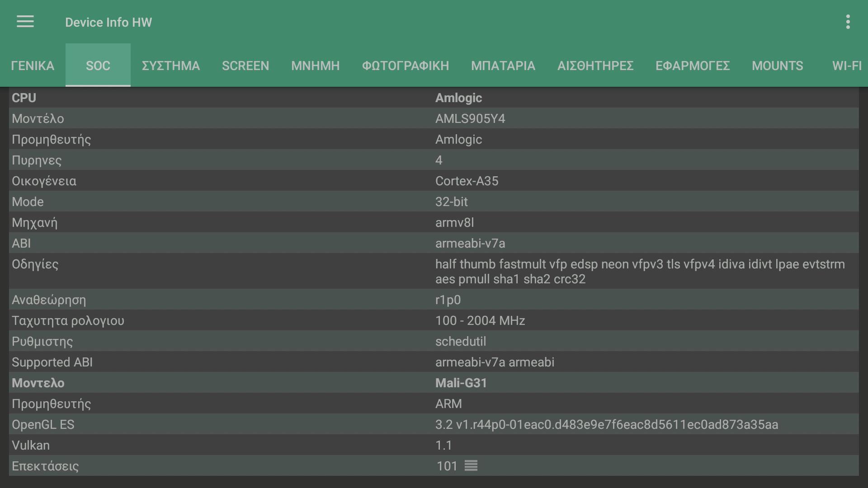Open the ΑΙΣΘΗΤΗΡΕΣ tab
This screenshot has height=488, width=868.
point(595,66)
